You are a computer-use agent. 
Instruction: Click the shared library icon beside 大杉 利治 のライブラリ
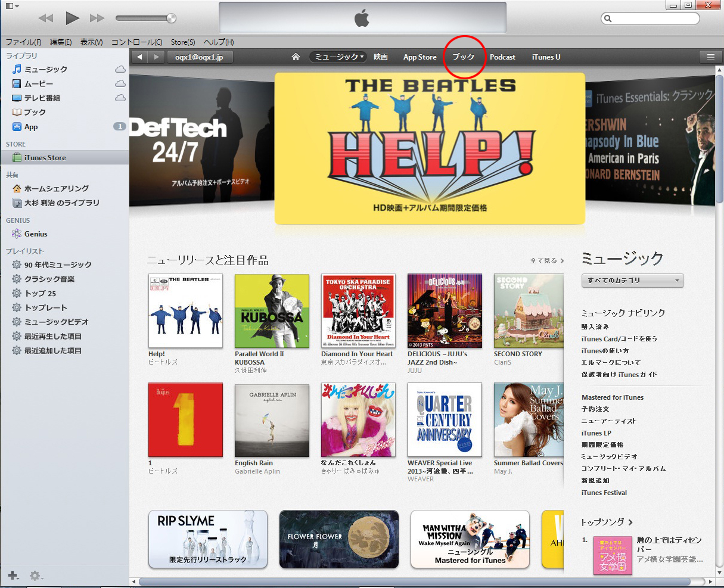(17, 203)
